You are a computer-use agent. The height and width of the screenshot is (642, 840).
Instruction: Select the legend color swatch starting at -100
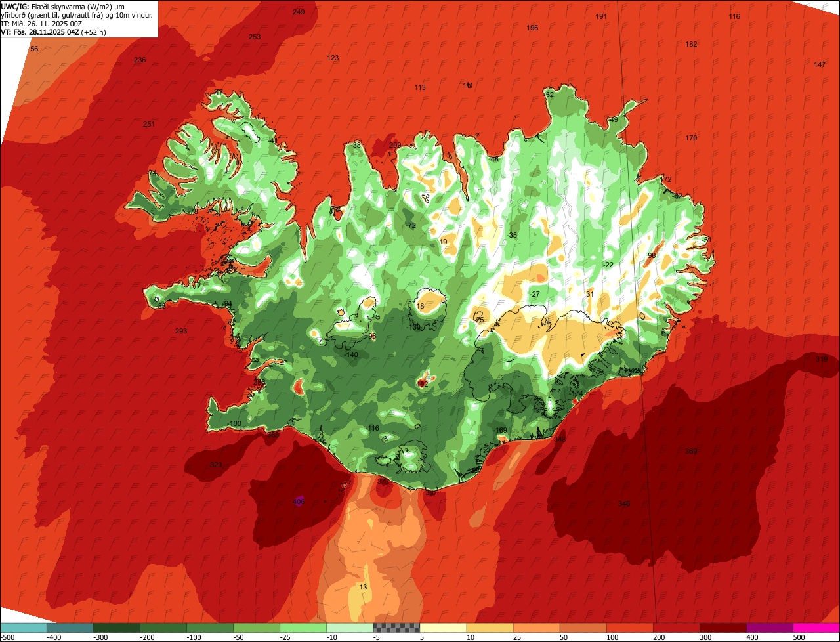pyautogui.click(x=209, y=627)
